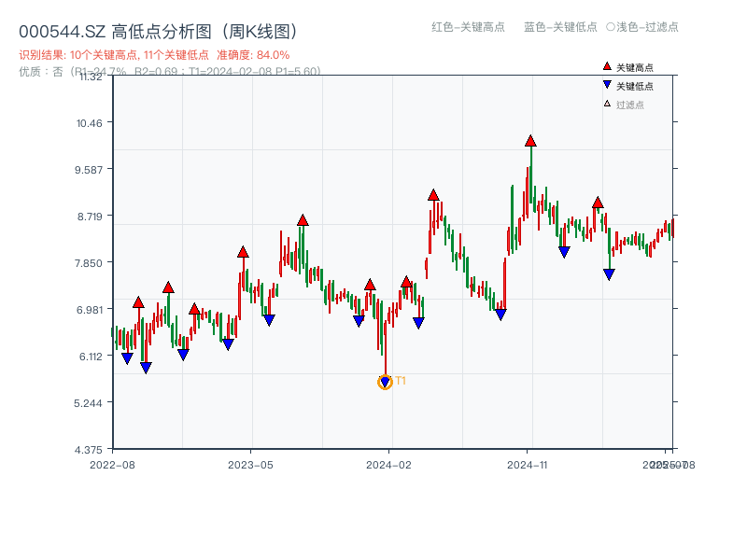Click the orange-circled T1 low point marker

[x=385, y=382]
